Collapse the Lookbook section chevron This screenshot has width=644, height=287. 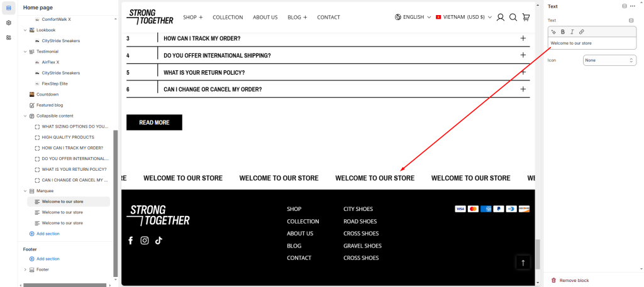(25, 30)
